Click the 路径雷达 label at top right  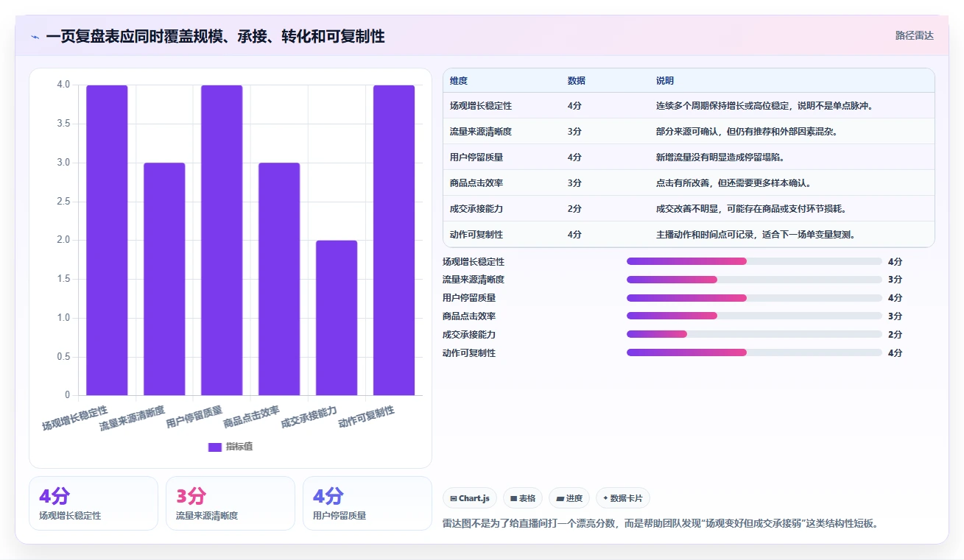[x=915, y=35]
